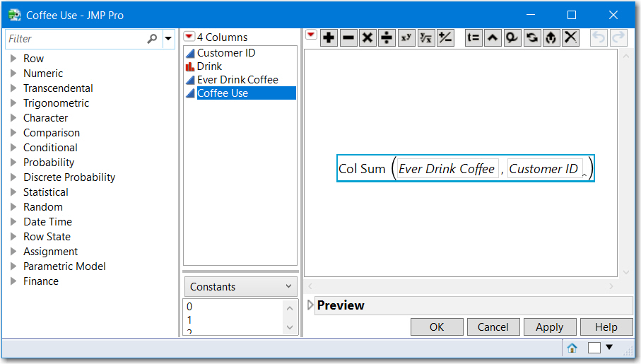Expand the Row State function group
The height and width of the screenshot is (364, 641).
point(13,236)
